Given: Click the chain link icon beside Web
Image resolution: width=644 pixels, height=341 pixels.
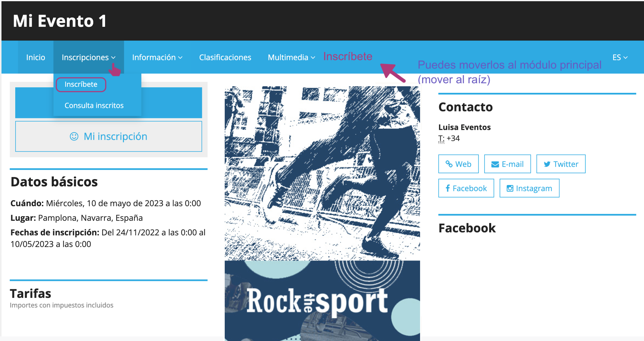Looking at the screenshot, I should tap(449, 164).
